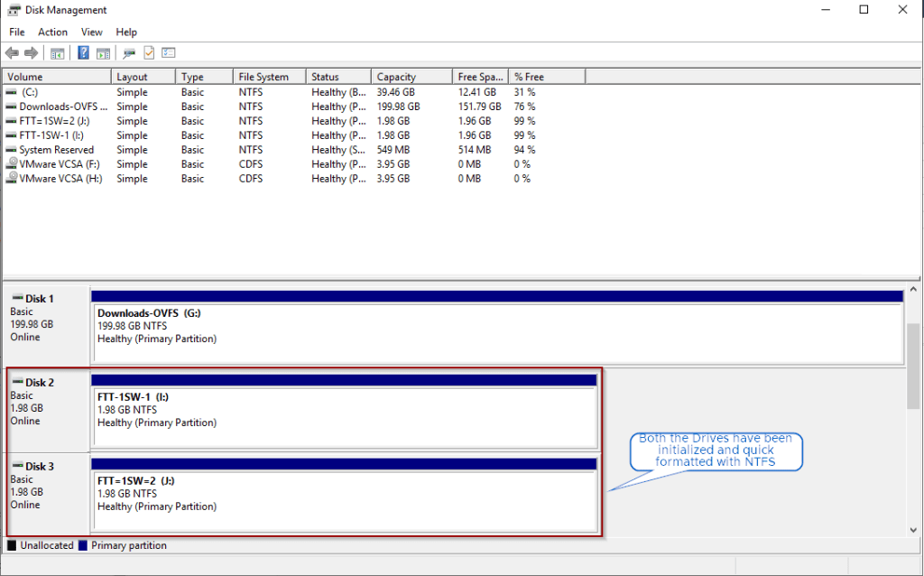Click the blue Primary partition legend swatch
This screenshot has height=576, width=924.
(83, 545)
